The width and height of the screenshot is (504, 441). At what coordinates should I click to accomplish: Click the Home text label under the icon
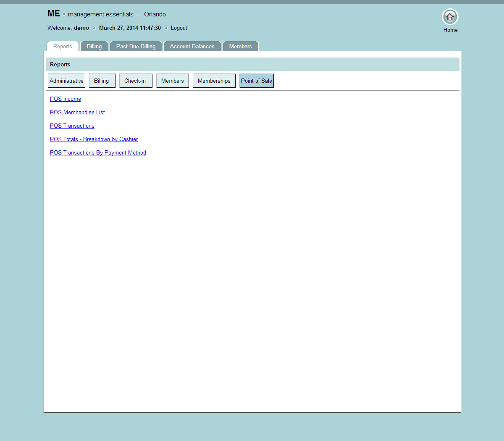pos(450,30)
